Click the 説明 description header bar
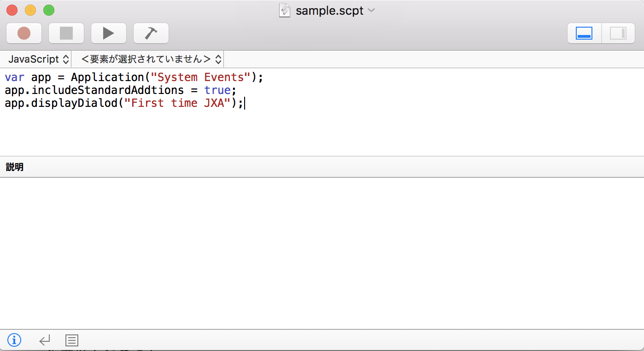Screen dimensions: 644x351 322,167
